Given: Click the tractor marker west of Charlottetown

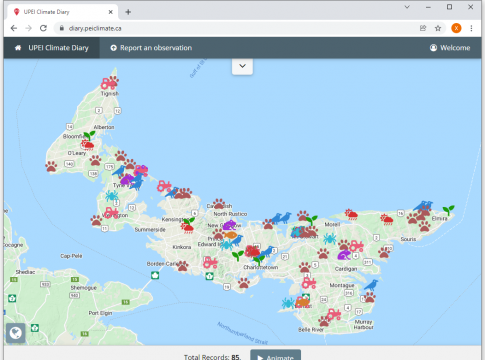Looking at the screenshot, I should coord(210,263).
